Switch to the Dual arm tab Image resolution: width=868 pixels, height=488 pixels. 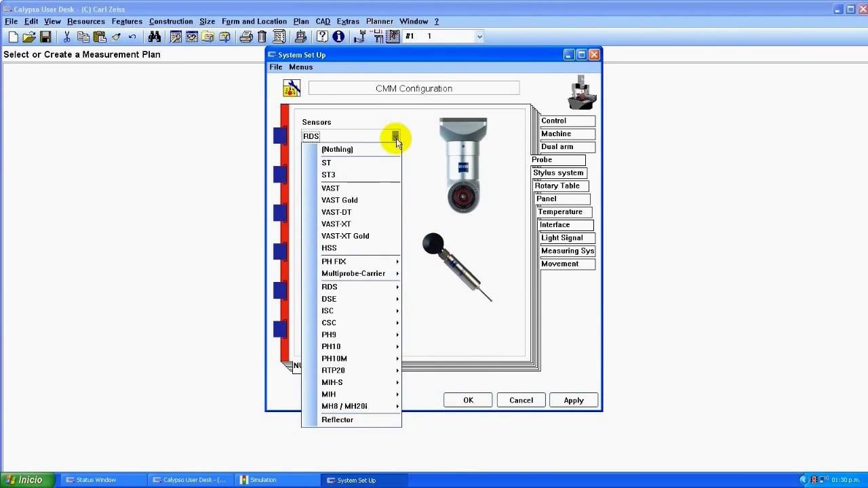(568, 146)
